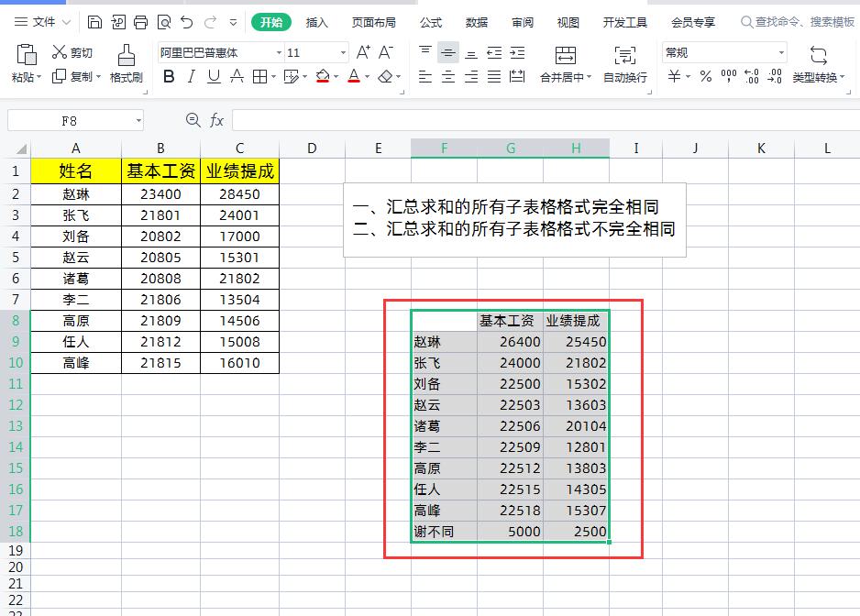860x616 pixels.
Task: Expand font color dropdown arrow
Action: pos(367,76)
